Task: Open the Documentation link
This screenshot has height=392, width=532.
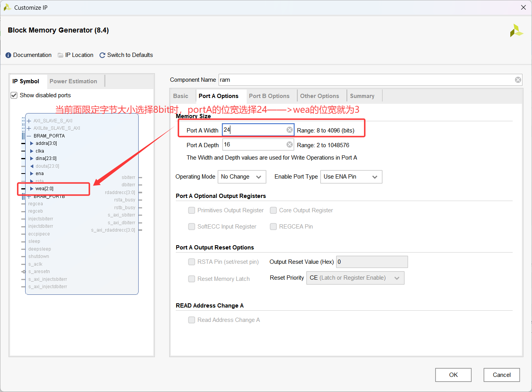Action: coord(33,55)
